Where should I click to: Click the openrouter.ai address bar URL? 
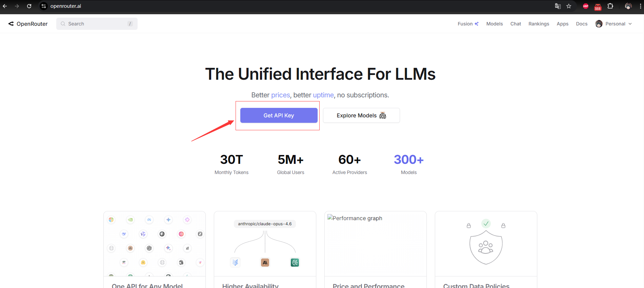click(66, 6)
